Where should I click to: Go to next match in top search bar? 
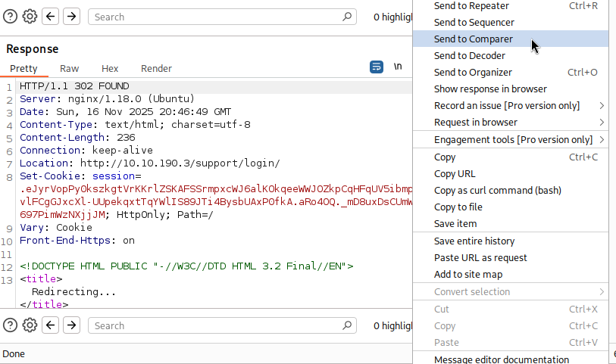click(x=71, y=17)
